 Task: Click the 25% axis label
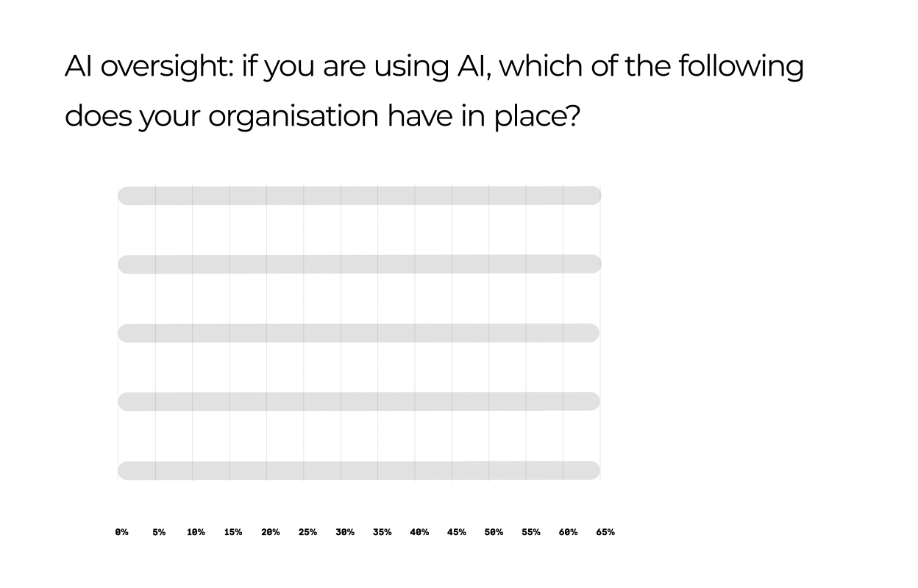click(x=307, y=531)
